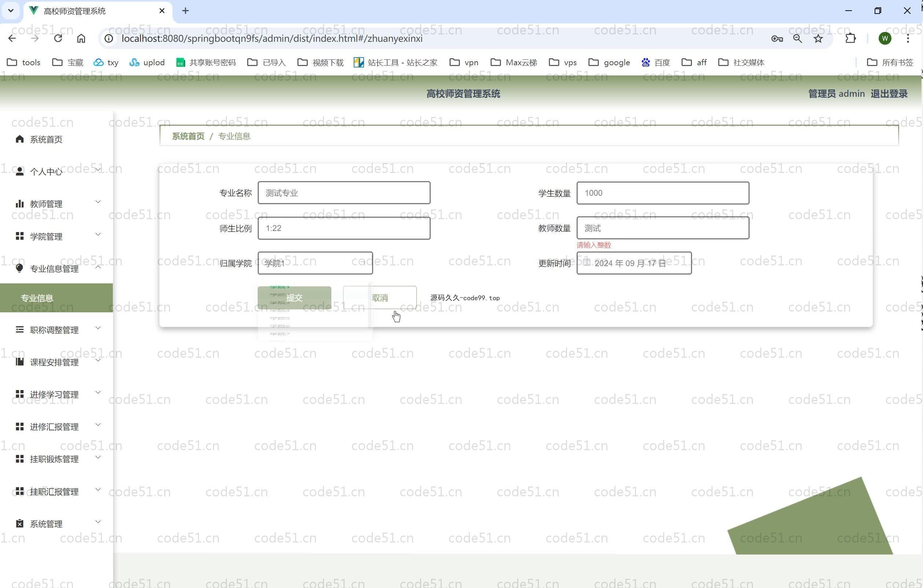Expand 个人中心 menu chevron
The width and height of the screenshot is (923, 588).
(x=98, y=169)
